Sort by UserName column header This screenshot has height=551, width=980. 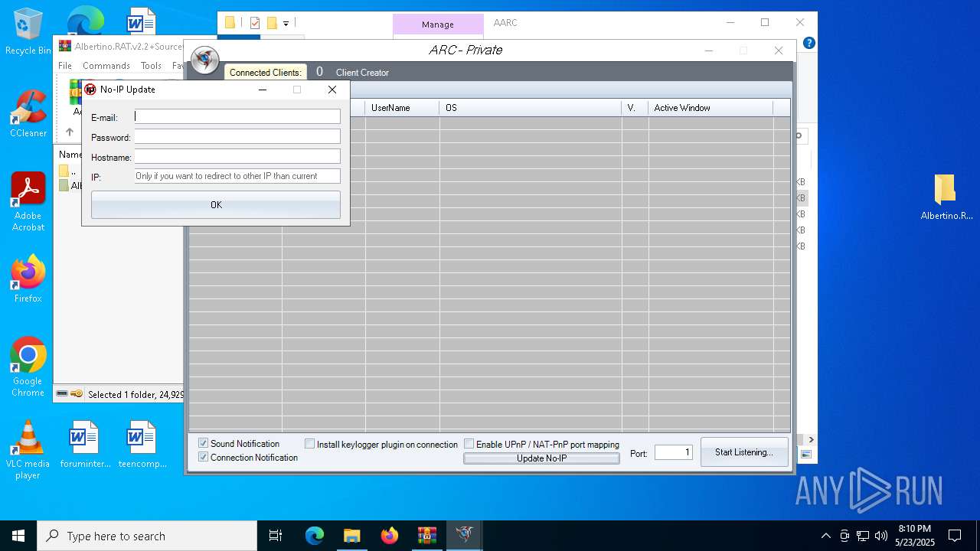coord(402,108)
